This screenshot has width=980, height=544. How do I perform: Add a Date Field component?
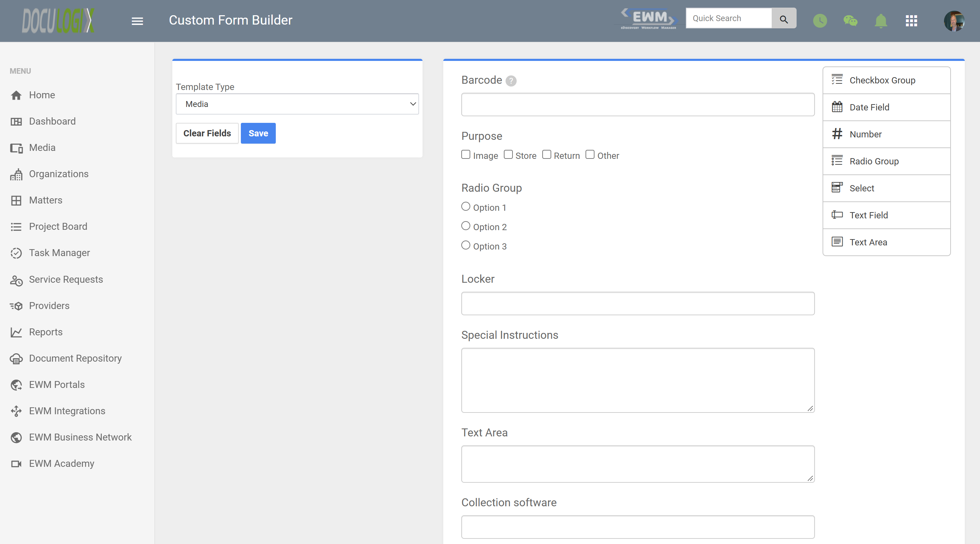[887, 107]
